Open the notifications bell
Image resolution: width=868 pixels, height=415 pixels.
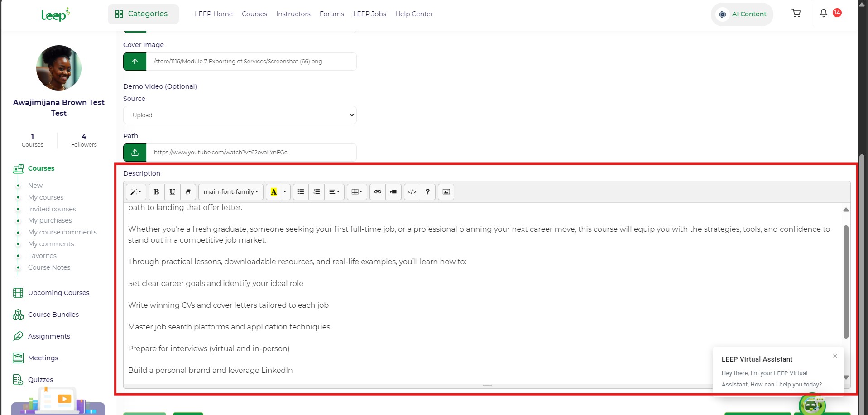[824, 14]
